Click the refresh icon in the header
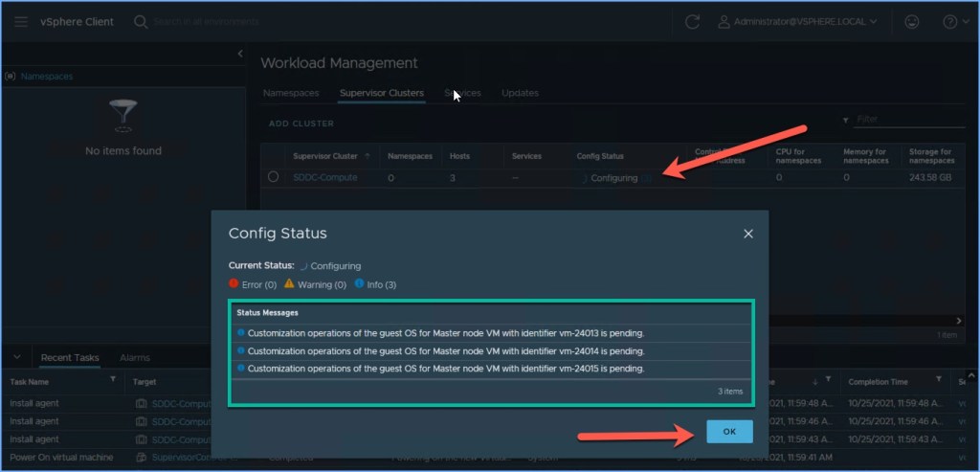Screen dimensions: 980x472 (692, 21)
